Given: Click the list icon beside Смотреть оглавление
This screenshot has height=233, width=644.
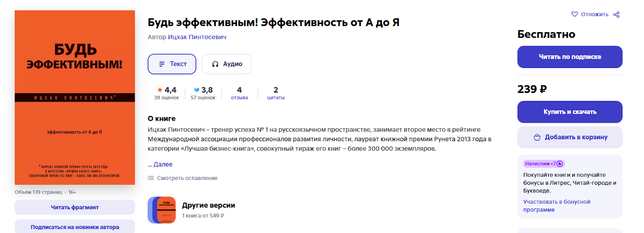Looking at the screenshot, I should click(151, 178).
